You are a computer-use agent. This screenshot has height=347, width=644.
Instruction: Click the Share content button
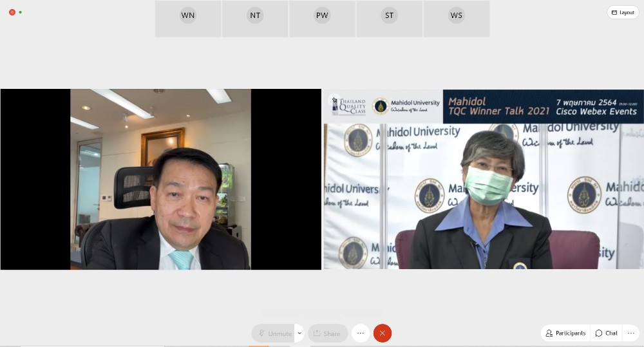point(327,333)
